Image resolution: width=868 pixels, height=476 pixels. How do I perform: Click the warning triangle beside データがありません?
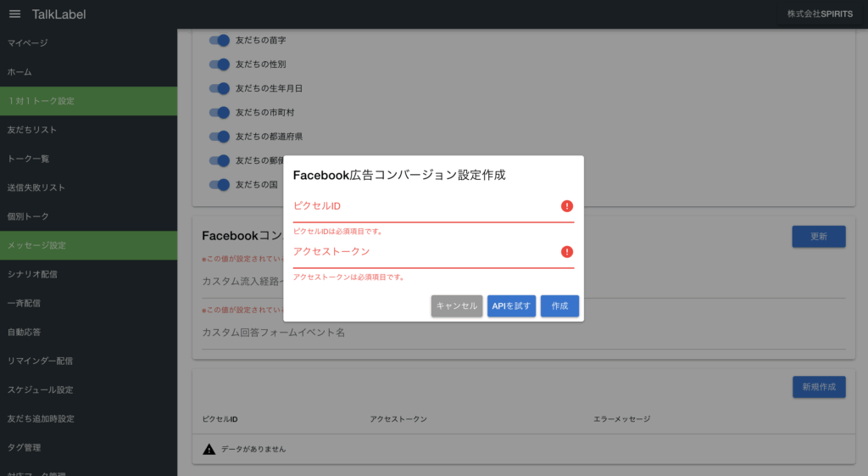click(209, 449)
